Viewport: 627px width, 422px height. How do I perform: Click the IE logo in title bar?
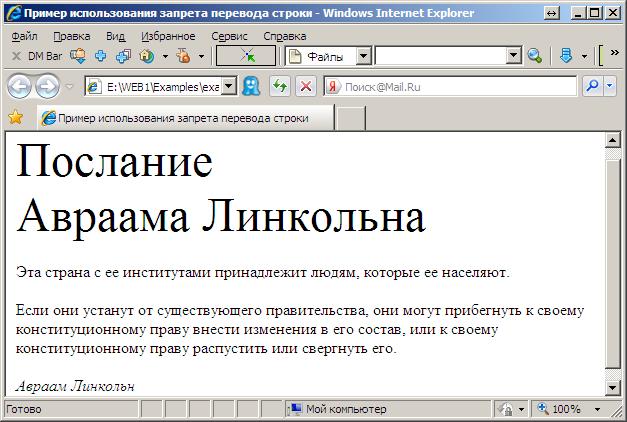tap(14, 13)
